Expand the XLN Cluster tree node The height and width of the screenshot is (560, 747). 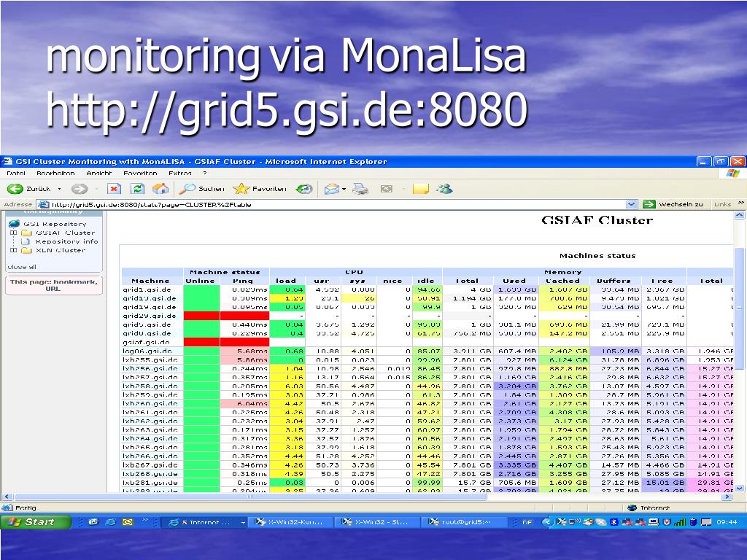[x=13, y=250]
